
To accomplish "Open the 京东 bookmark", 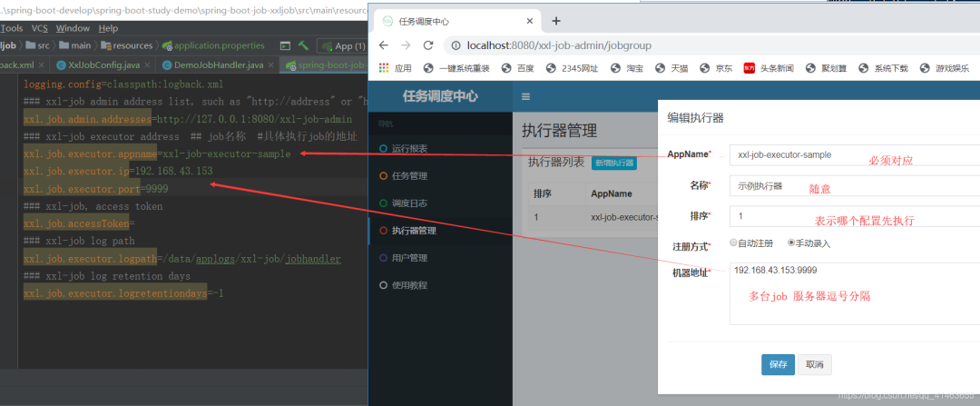I will pos(716,68).
